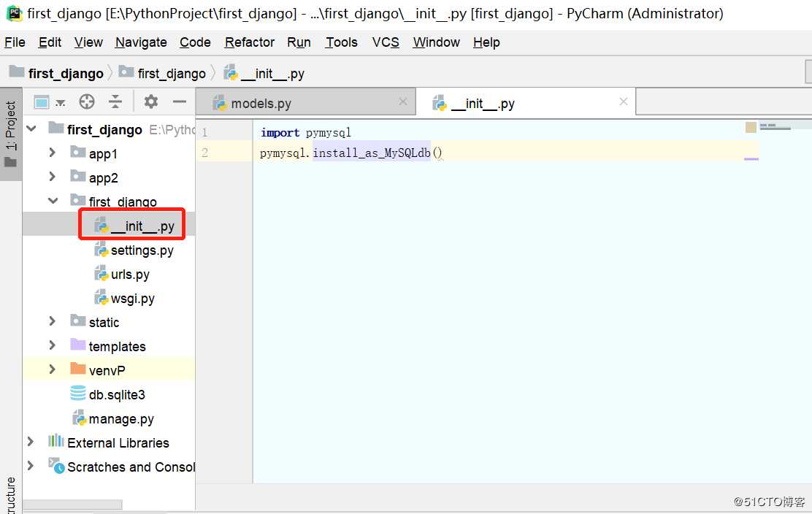Select __init__.py in project tree
The height and width of the screenshot is (514, 812).
142,226
